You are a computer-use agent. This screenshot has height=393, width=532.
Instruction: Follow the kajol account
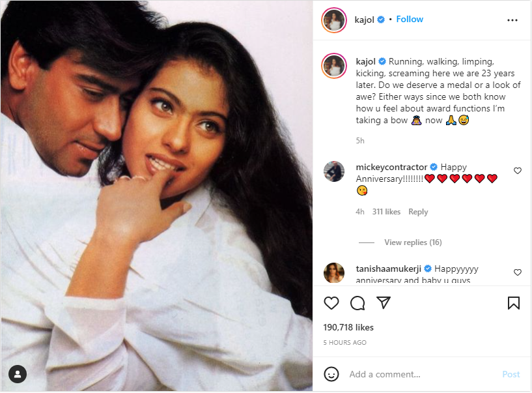410,20
